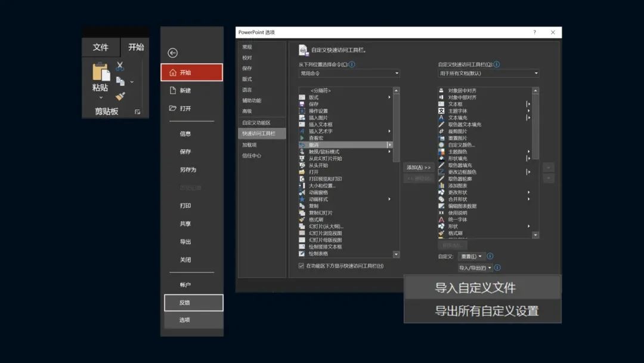This screenshot has height=363, width=644.
Task: Expand 更改形状 submenu arrow in right list
Action: tap(528, 192)
